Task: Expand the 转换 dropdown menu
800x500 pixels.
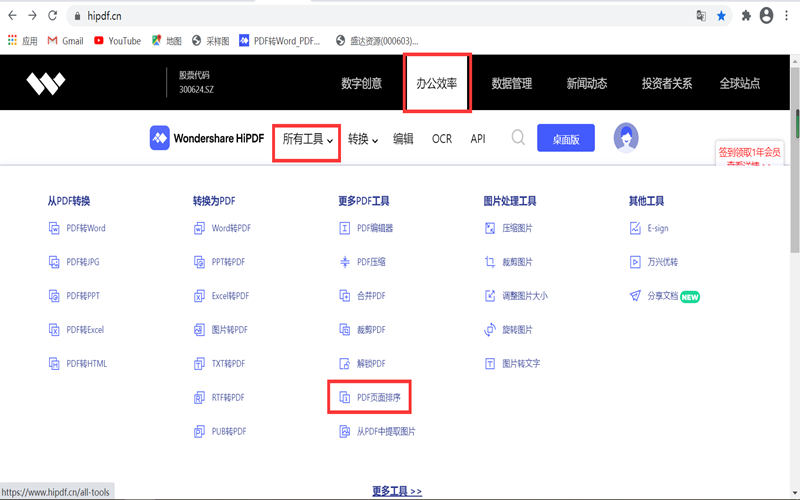Action: [363, 139]
